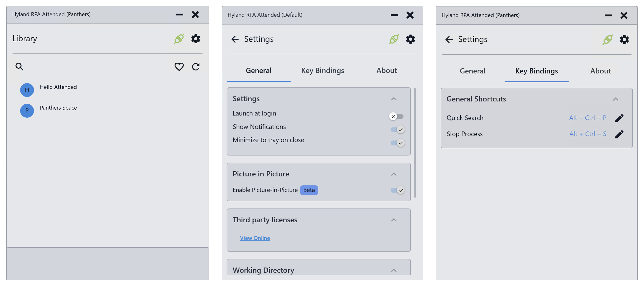Collapse the Third party licenses section
Image resolution: width=644 pixels, height=289 pixels.
(394, 220)
